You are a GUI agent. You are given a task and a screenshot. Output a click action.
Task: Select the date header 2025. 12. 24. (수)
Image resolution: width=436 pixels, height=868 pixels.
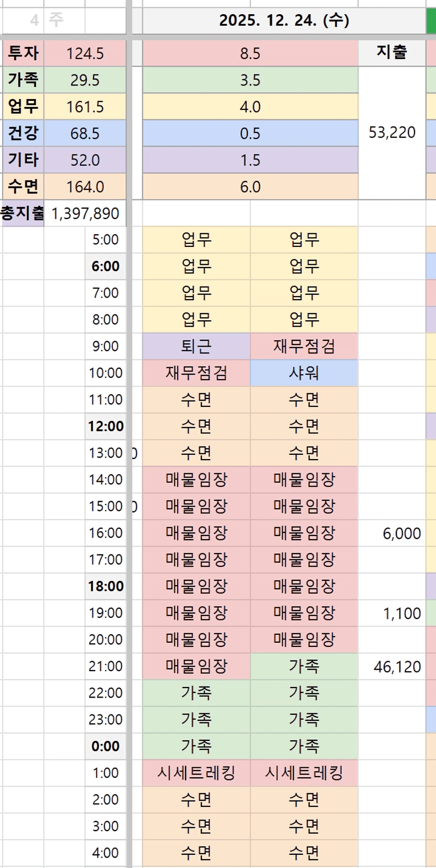(284, 21)
